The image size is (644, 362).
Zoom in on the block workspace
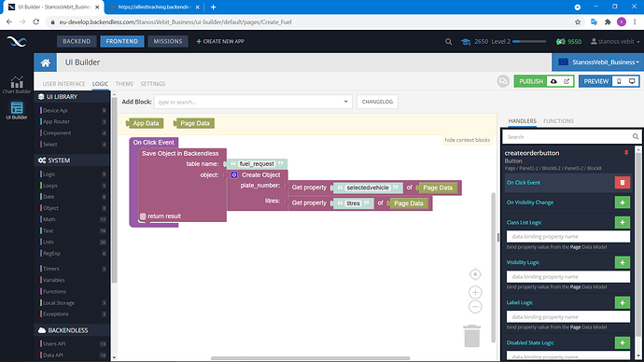point(475,292)
